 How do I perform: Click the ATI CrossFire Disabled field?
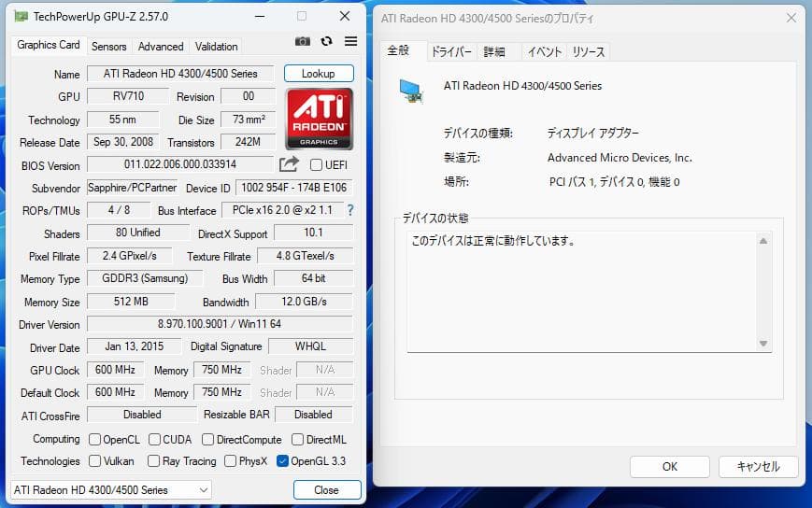click(x=142, y=415)
